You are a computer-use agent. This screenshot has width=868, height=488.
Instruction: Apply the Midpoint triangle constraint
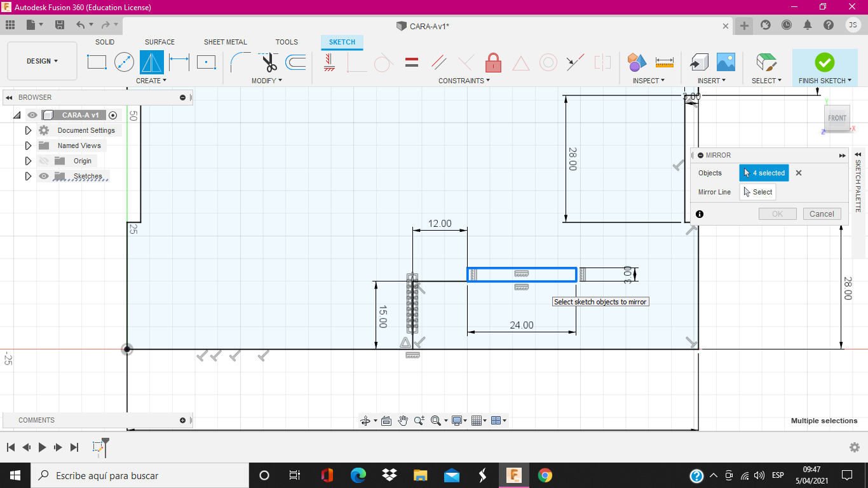520,63
